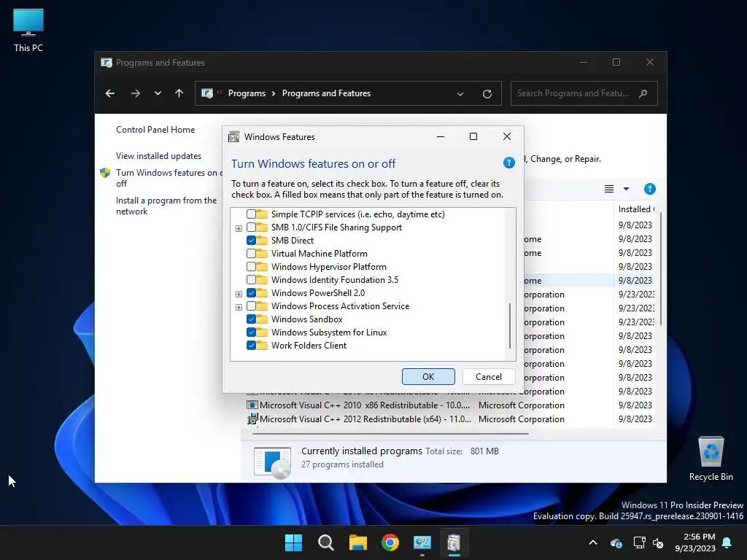Expand Windows Process Activation Service node
Image resolution: width=747 pixels, height=560 pixels.
click(239, 307)
